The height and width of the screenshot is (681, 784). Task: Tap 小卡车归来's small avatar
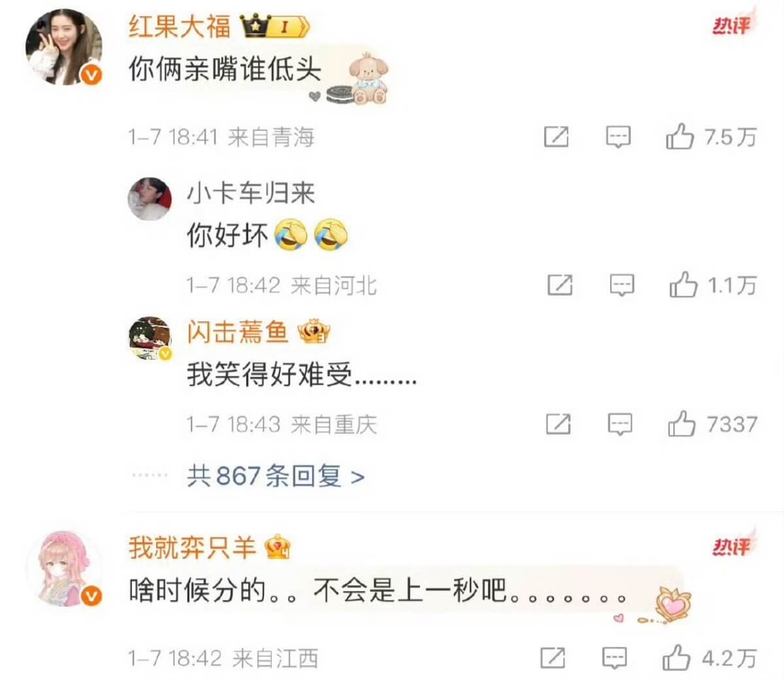coord(150,198)
